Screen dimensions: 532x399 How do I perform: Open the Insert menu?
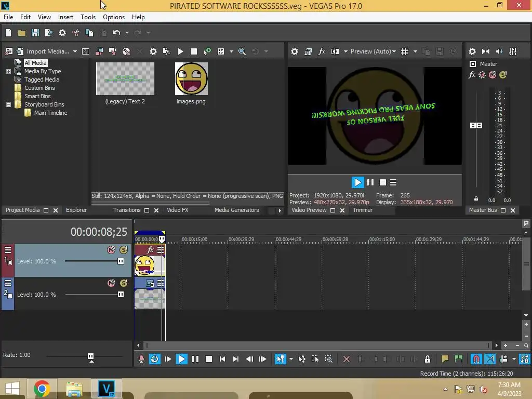(65, 17)
